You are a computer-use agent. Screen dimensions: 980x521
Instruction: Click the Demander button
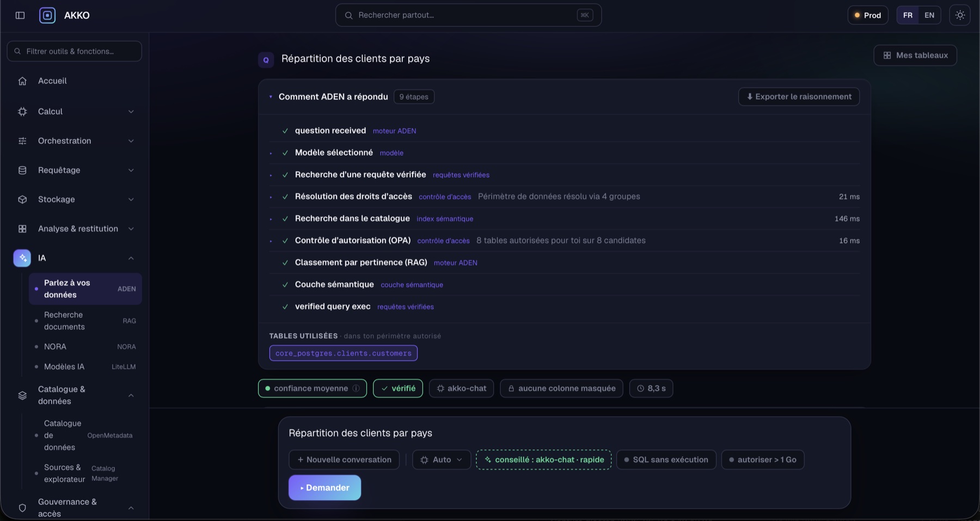324,488
